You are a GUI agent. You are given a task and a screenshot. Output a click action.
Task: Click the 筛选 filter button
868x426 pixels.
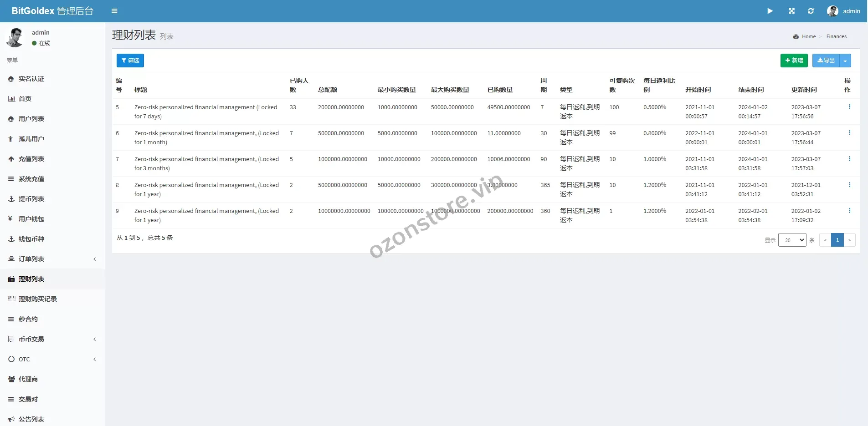[130, 61]
